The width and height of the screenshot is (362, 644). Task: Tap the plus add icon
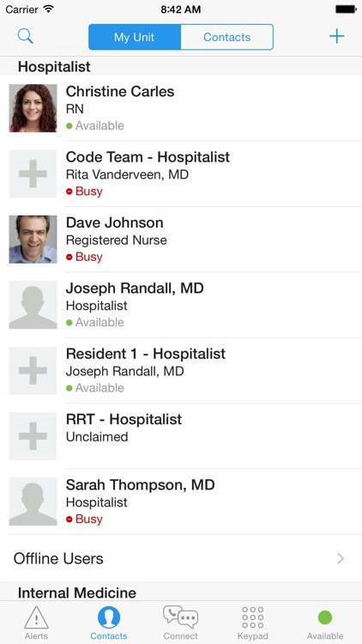click(336, 36)
